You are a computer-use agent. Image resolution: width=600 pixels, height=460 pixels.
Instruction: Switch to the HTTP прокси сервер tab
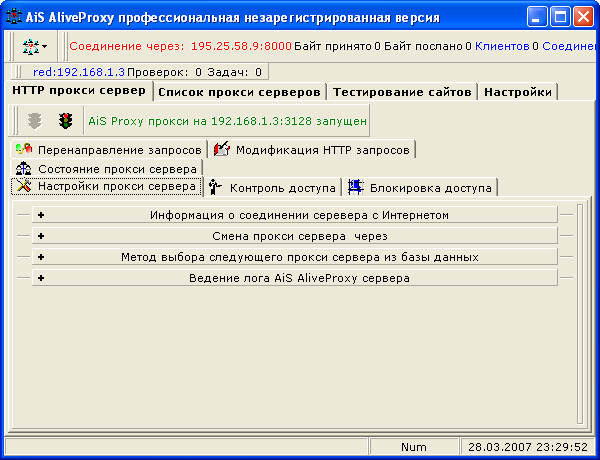(x=79, y=91)
